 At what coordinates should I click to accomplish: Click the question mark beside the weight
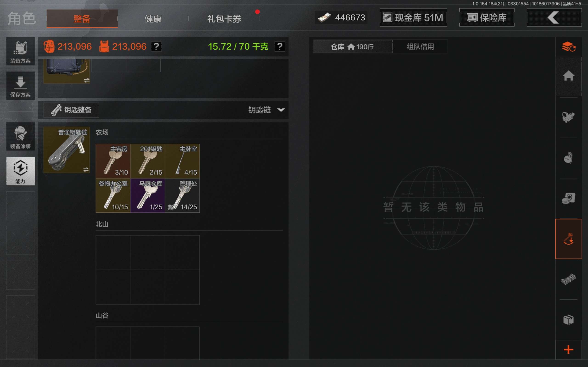click(280, 46)
